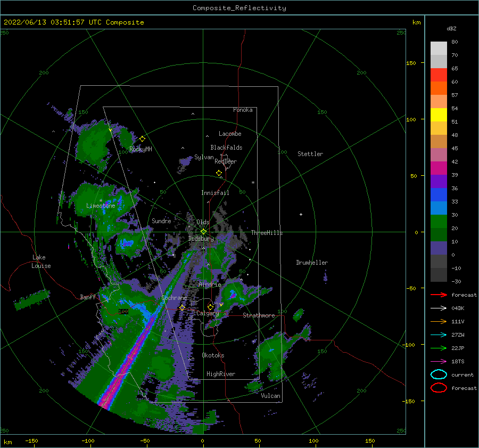Select the cyan 27ZW arrow icon
The width and height of the screenshot is (479, 448).
point(439,335)
